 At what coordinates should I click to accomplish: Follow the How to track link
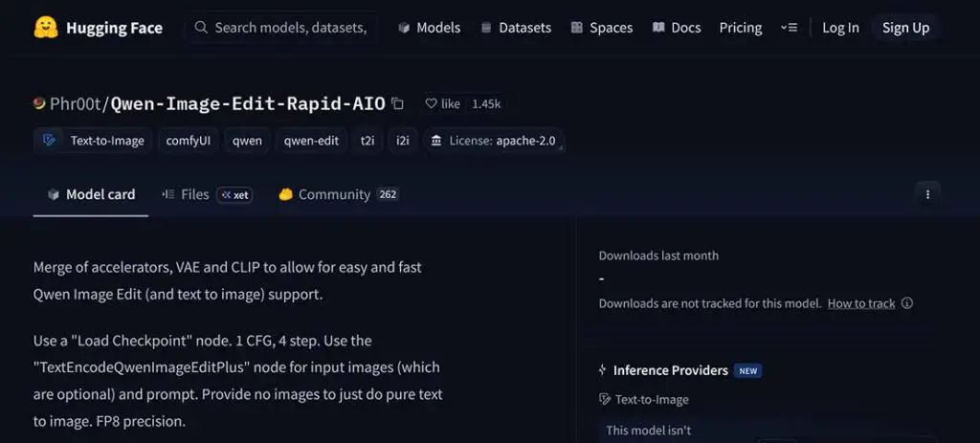[x=861, y=303]
